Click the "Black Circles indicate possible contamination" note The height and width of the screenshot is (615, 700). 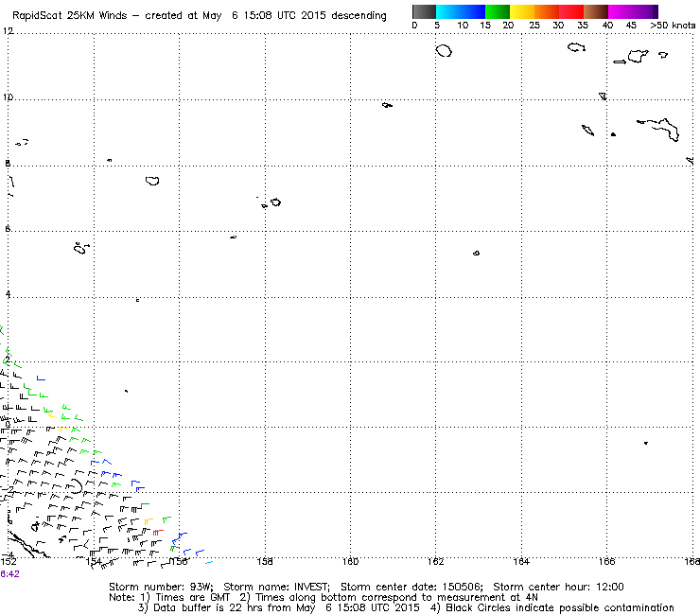coord(552,607)
